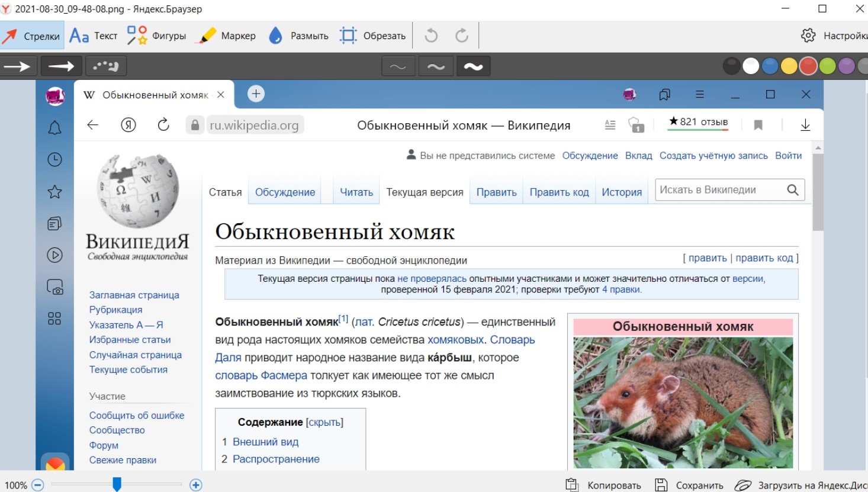Image resolution: width=868 pixels, height=492 pixels.
Task: Pick the white color swatch
Action: pos(751,66)
